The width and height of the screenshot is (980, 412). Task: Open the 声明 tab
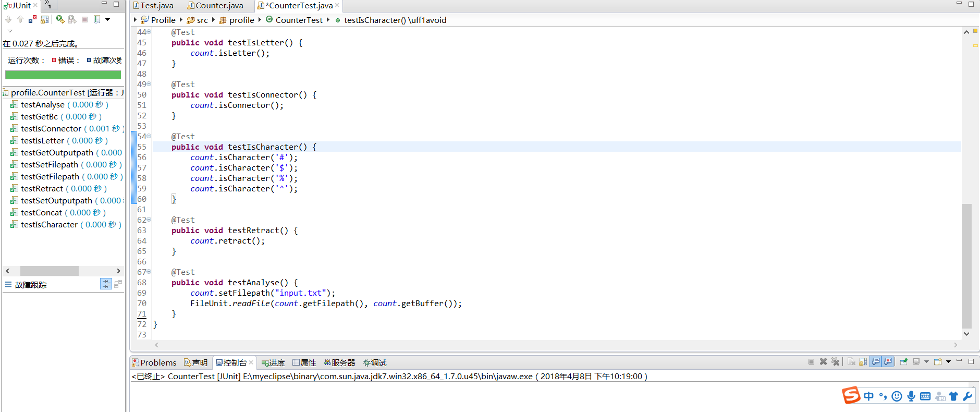[195, 362]
